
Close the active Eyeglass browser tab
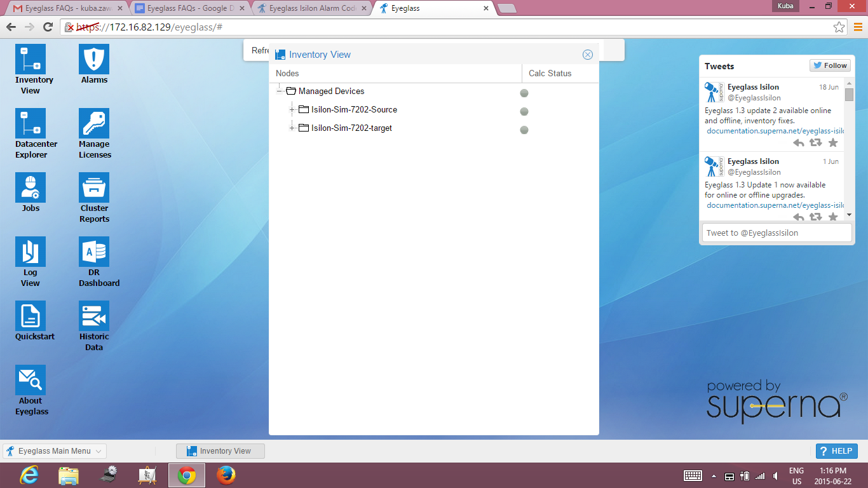point(486,8)
